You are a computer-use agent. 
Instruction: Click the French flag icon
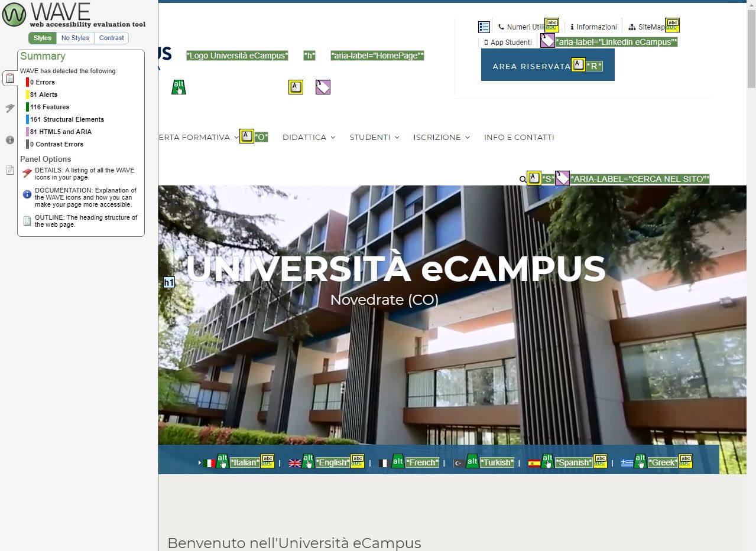coord(384,463)
